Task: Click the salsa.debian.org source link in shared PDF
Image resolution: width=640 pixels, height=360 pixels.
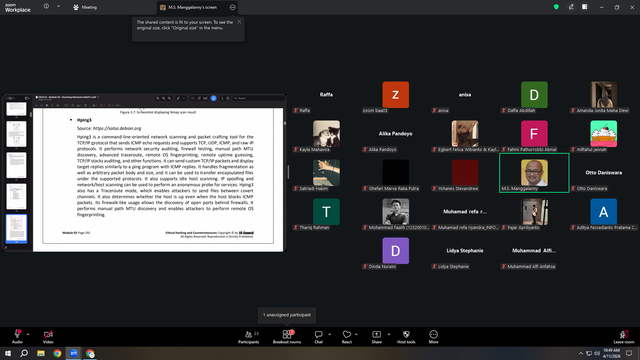Action: tap(117, 128)
